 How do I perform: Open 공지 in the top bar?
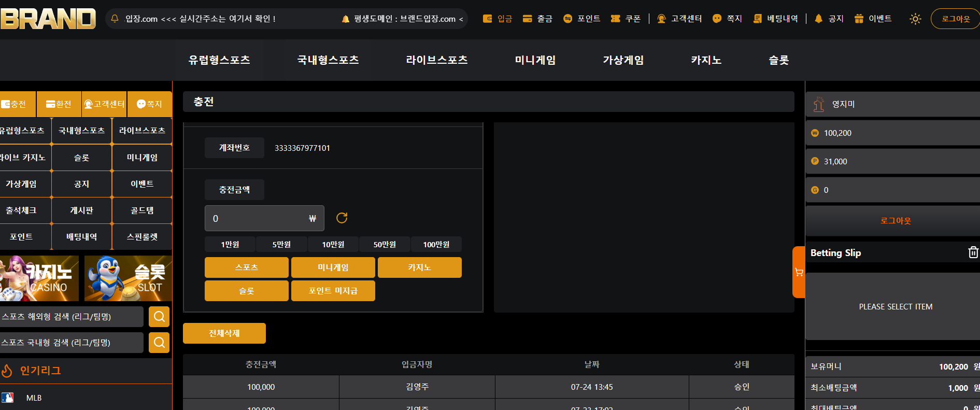click(829, 19)
